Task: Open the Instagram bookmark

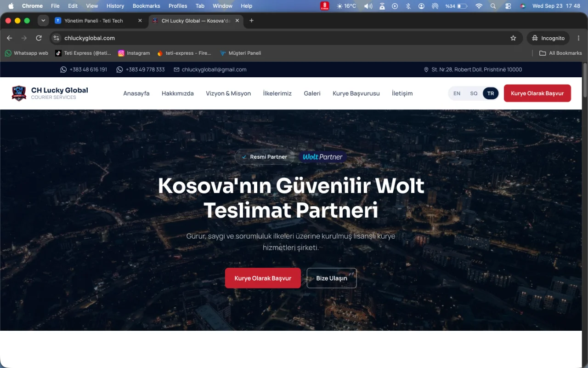Action: 134,53
